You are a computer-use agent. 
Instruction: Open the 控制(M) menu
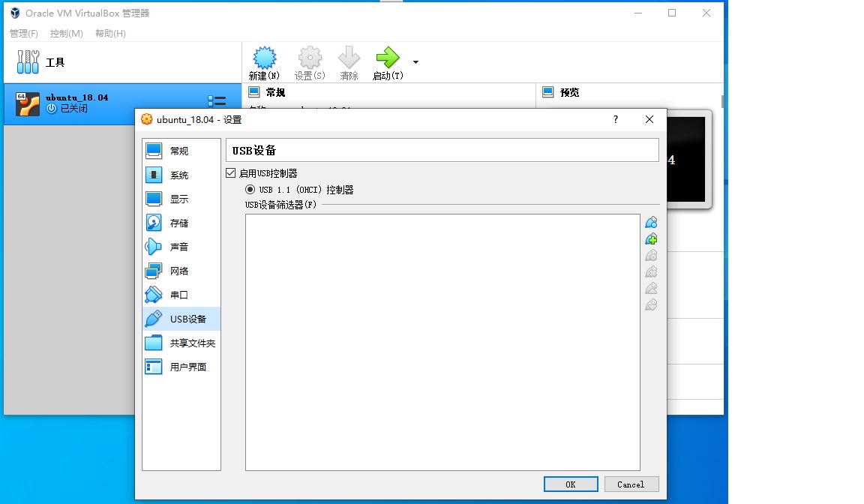tap(67, 34)
